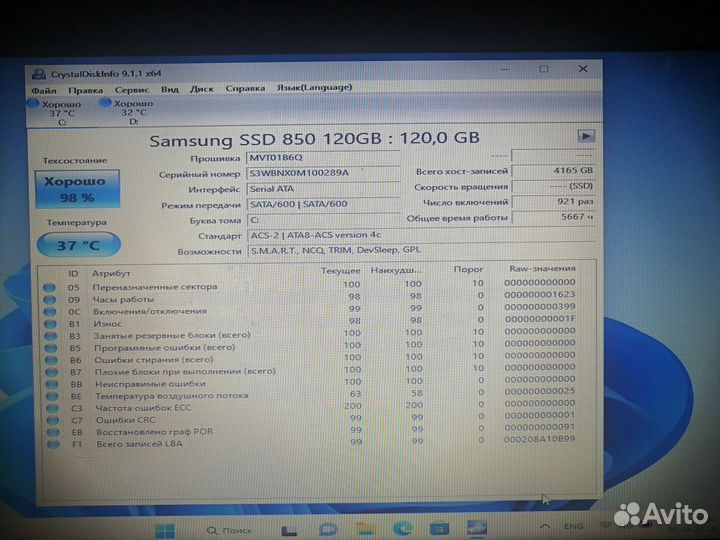Image resolution: width=720 pixels, height=540 pixels.
Task: Open the Правка menu
Action: pyautogui.click(x=85, y=90)
